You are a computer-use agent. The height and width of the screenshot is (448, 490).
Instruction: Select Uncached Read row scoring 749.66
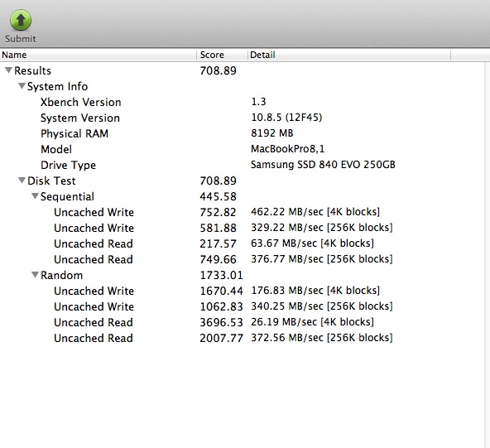(x=243, y=259)
